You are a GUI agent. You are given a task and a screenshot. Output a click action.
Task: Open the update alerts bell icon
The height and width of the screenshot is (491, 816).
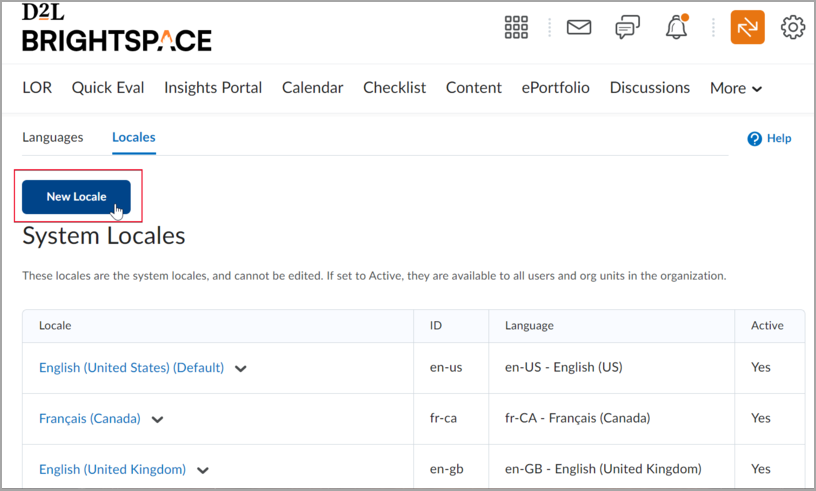point(677,26)
